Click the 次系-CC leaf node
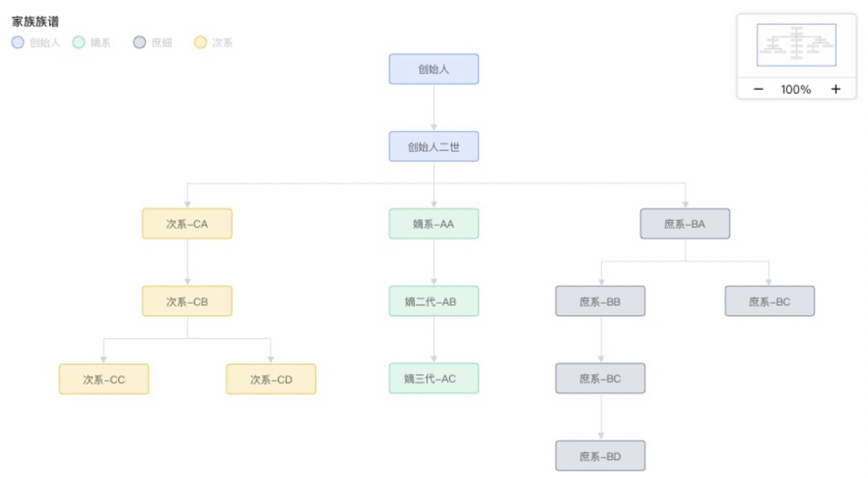Viewport: 868px width, 478px height. tap(104, 379)
